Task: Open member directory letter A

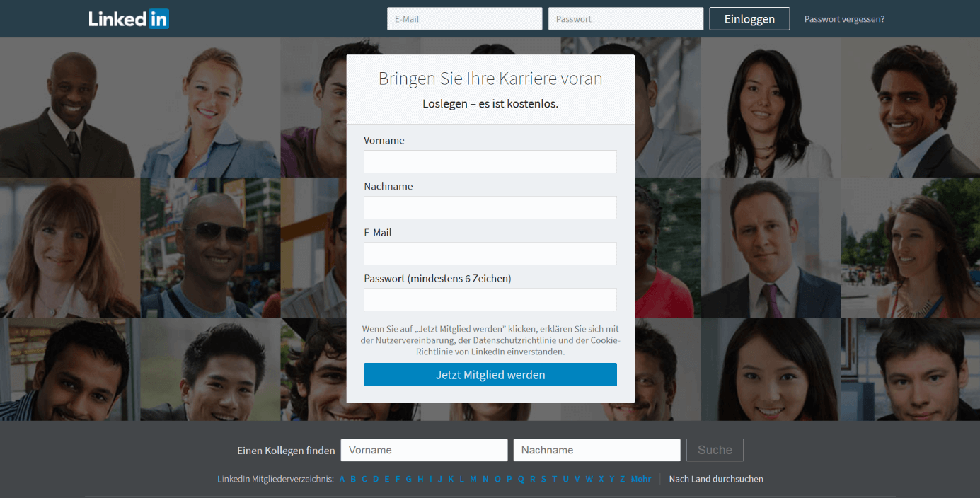Action: click(342, 479)
